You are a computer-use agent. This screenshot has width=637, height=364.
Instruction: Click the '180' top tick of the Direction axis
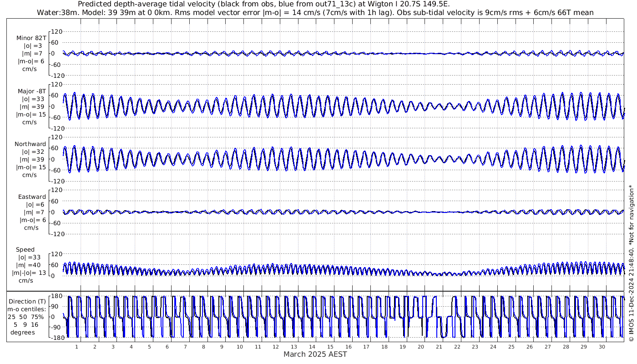56,296
